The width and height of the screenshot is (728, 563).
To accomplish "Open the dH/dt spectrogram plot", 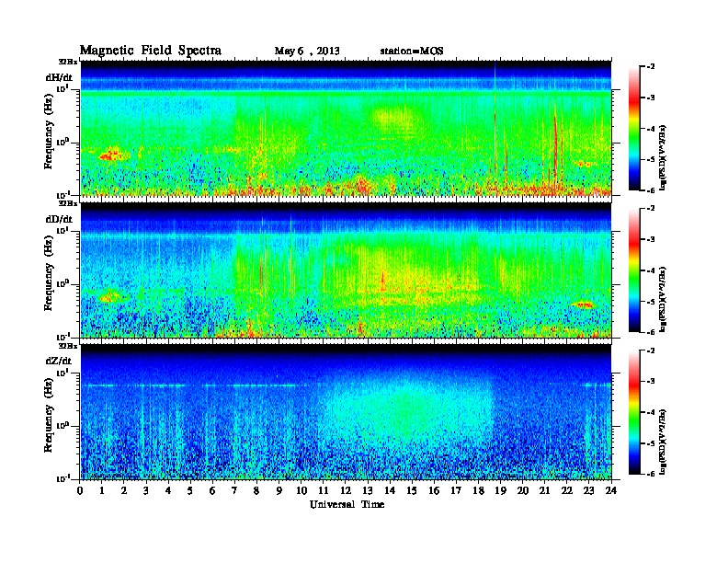I will (x=346, y=128).
